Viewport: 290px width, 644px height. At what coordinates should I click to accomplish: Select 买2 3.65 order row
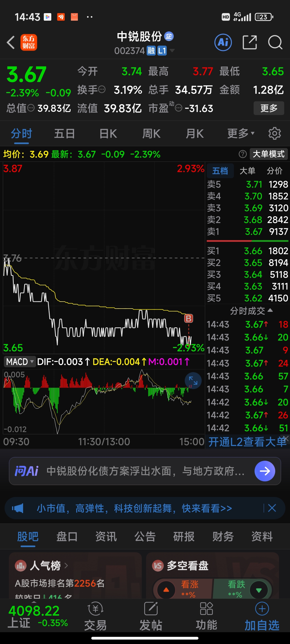[x=248, y=263]
